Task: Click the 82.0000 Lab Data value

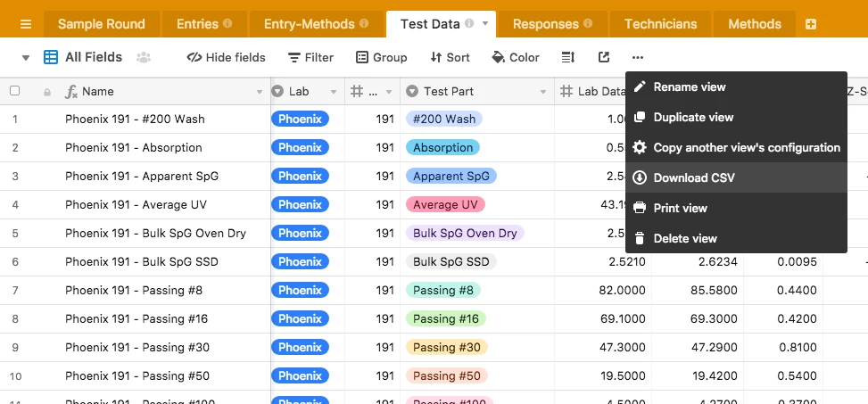Action: point(622,291)
